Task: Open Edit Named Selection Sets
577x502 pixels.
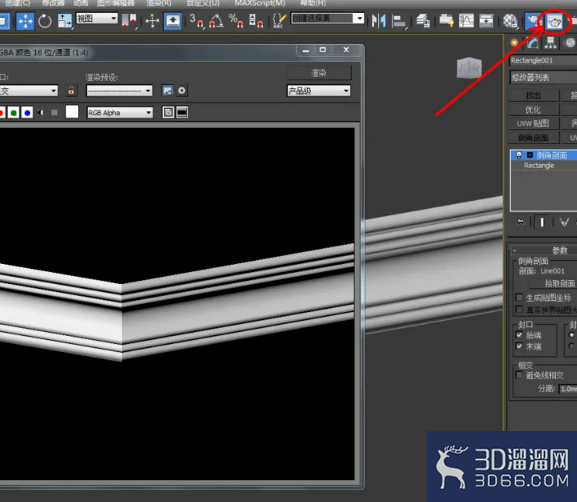Action: pos(279,21)
